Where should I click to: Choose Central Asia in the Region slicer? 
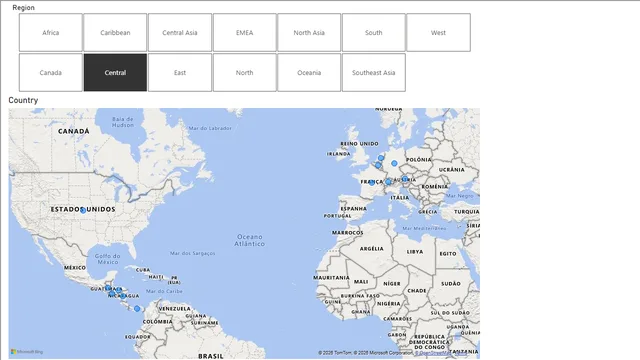(180, 33)
